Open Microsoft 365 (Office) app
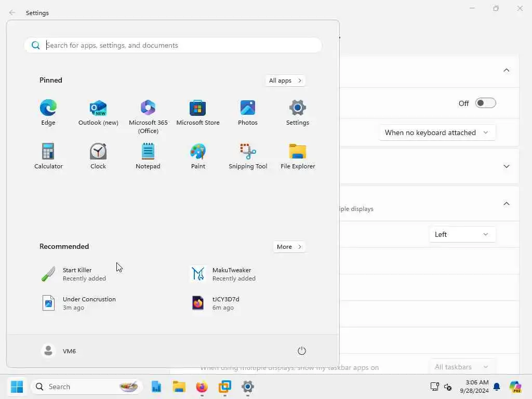532x399 pixels. click(x=148, y=117)
